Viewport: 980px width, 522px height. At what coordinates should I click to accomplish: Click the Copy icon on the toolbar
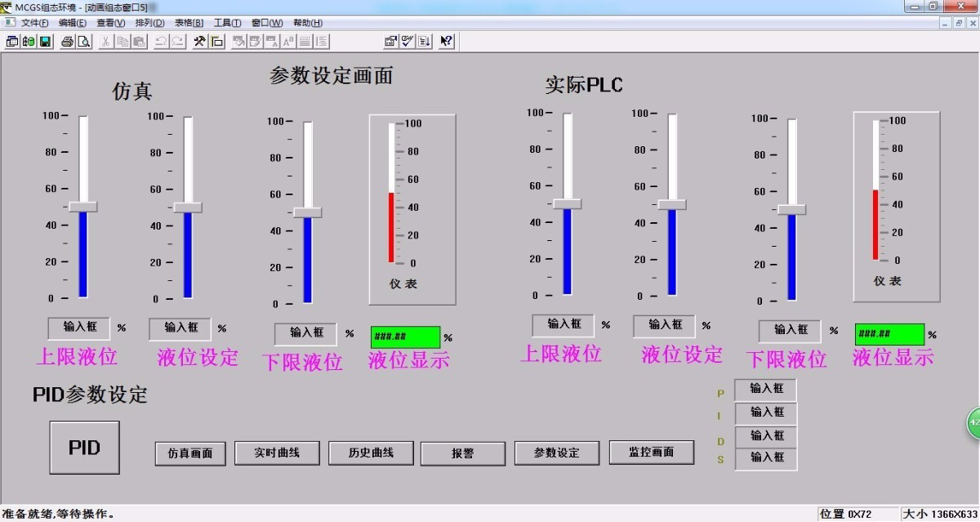124,41
